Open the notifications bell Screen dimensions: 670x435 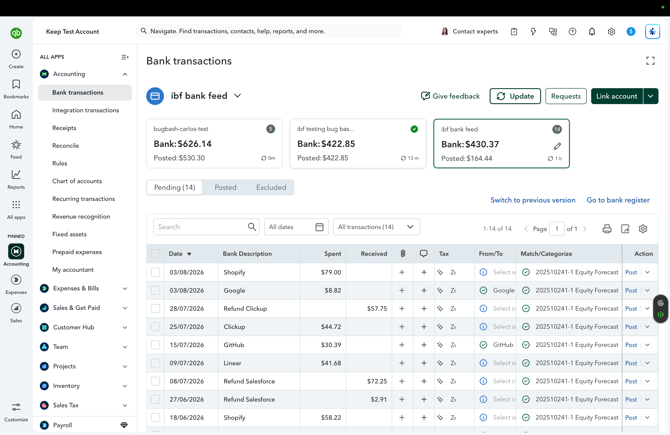pyautogui.click(x=592, y=32)
